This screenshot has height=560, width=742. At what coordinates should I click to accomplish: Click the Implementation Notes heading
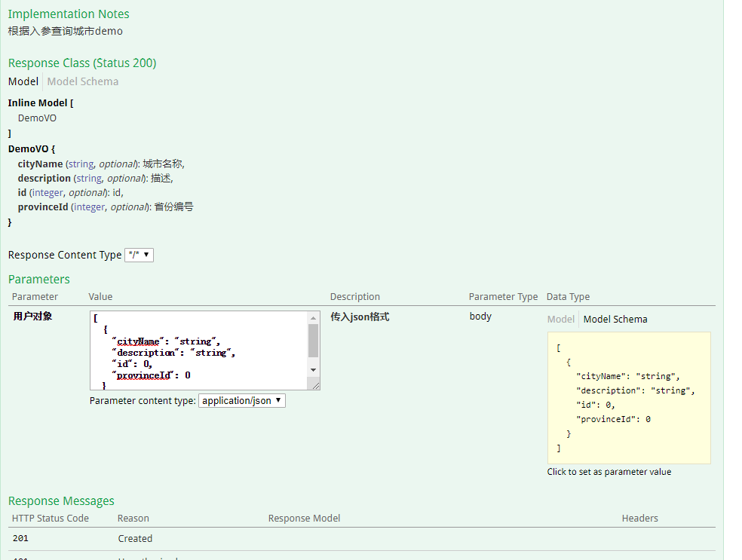[x=69, y=14]
